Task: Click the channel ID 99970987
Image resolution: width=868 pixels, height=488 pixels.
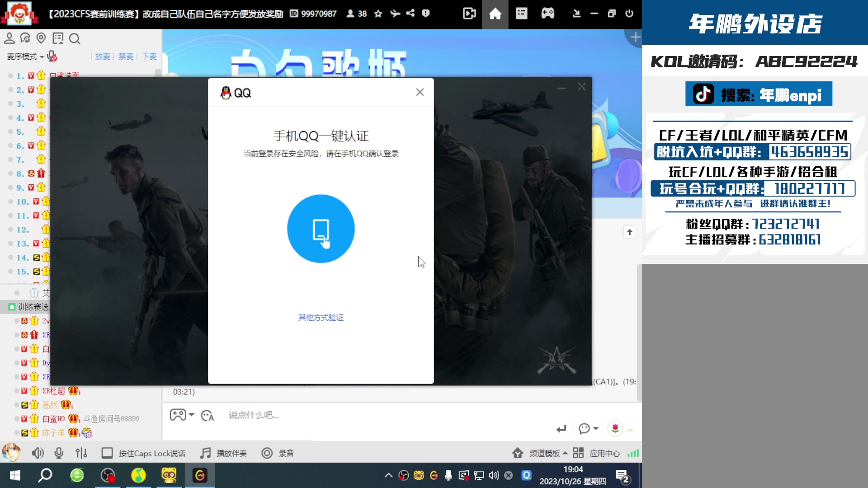Action: [x=313, y=14]
